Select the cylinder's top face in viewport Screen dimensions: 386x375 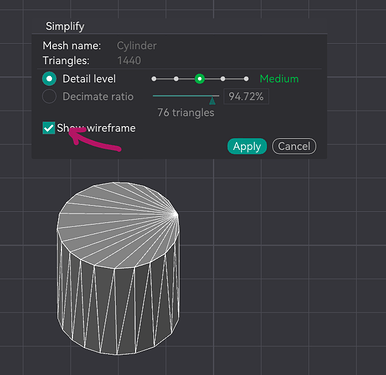click(117, 223)
